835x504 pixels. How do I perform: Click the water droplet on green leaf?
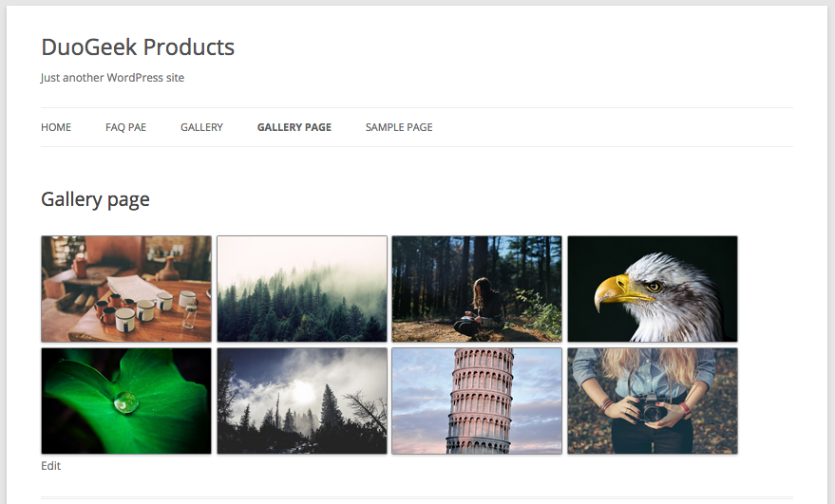tap(126, 402)
